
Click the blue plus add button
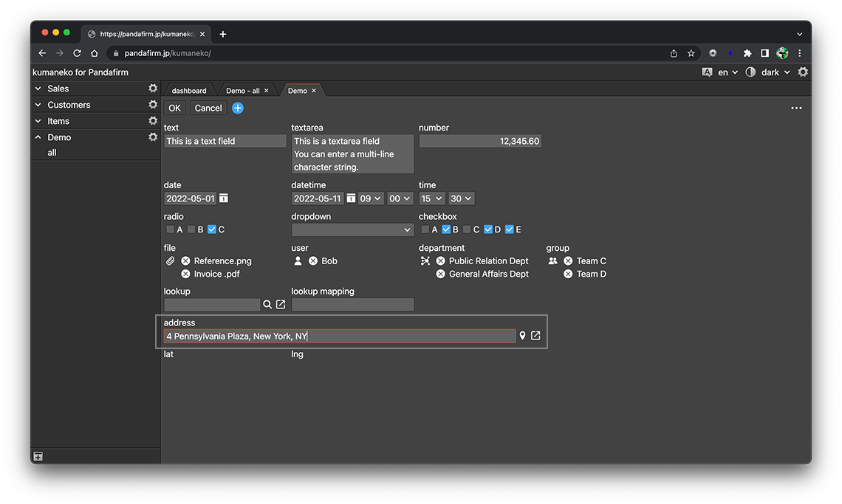click(238, 108)
